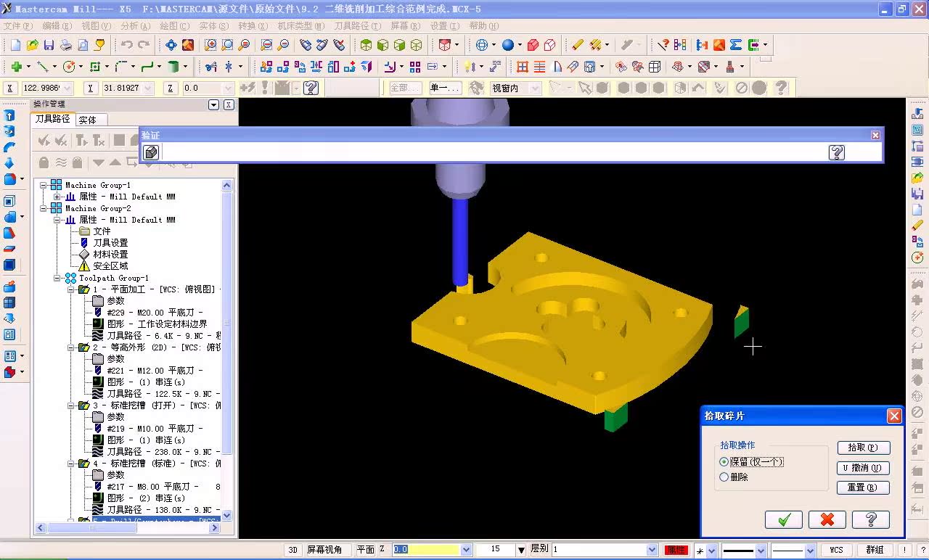Open the line style dropdown
This screenshot has width=929, height=560.
coord(760,551)
